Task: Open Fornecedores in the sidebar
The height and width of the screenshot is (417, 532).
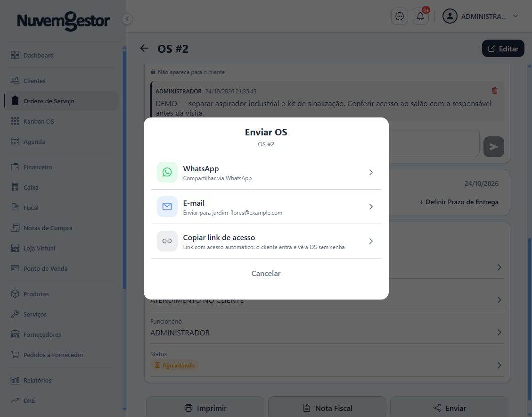Action: (61, 334)
